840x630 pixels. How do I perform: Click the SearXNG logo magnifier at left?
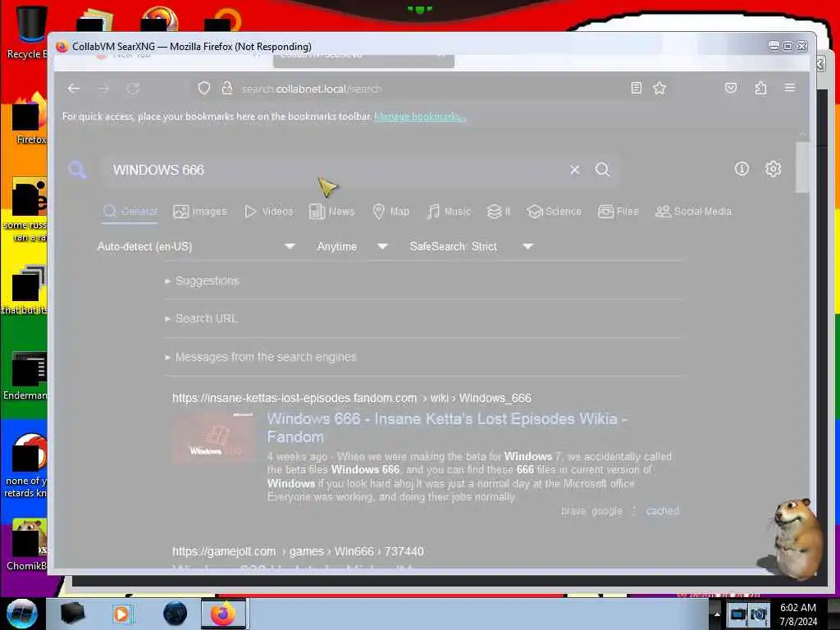[77, 170]
